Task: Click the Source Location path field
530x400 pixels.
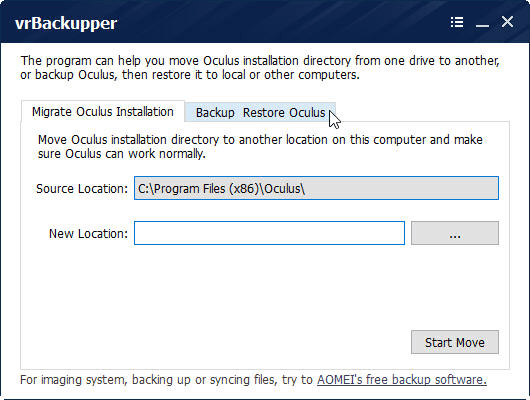Action: (x=316, y=188)
